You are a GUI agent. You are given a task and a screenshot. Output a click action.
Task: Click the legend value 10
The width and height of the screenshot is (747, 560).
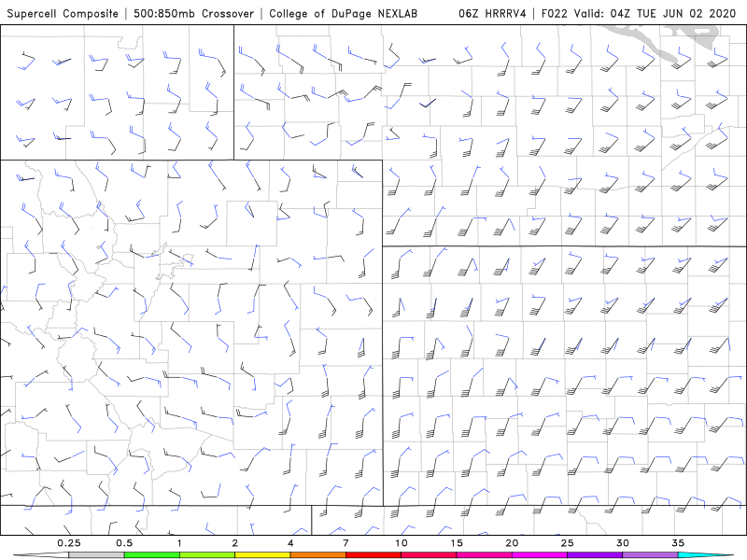tap(402, 543)
